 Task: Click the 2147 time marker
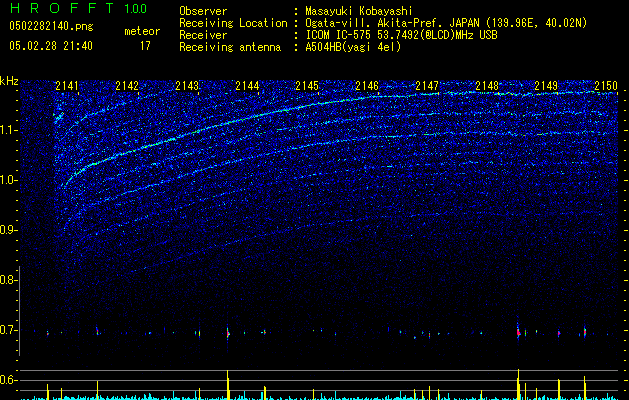pyautogui.click(x=427, y=86)
